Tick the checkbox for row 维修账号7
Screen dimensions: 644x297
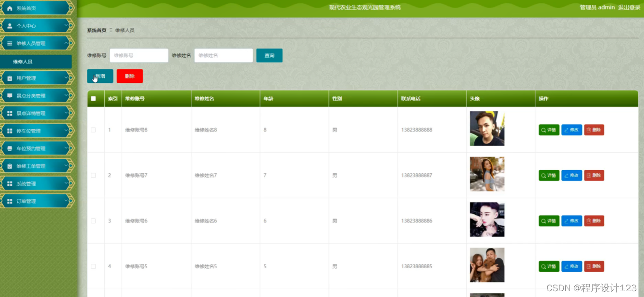click(x=93, y=175)
